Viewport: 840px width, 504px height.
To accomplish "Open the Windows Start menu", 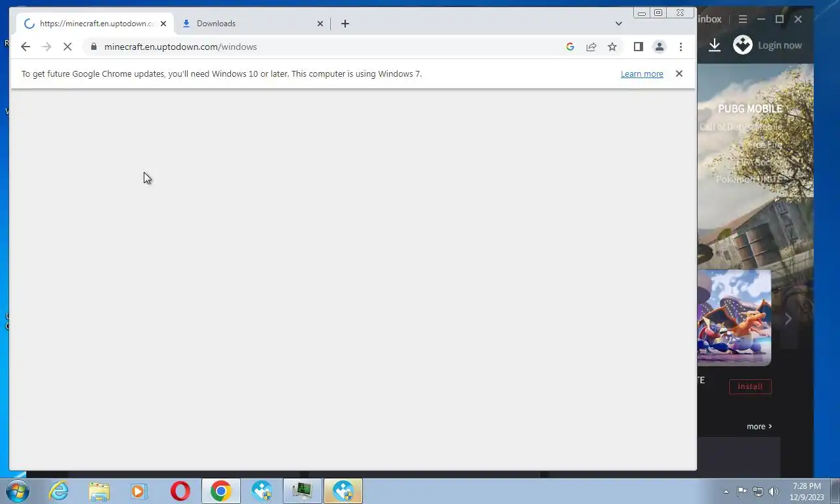I will (x=17, y=491).
